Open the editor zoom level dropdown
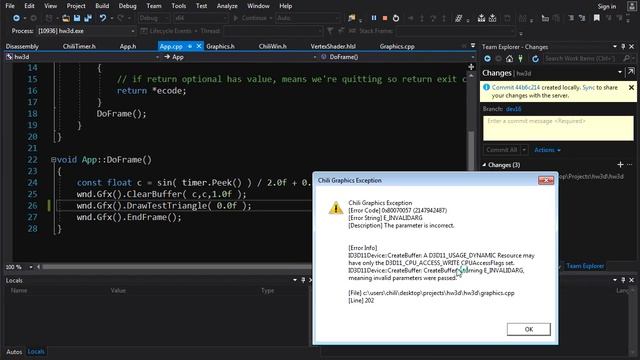This screenshot has width=640, height=360. pos(31,267)
